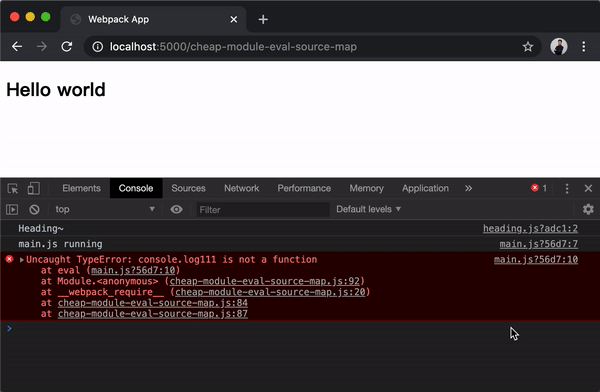Collapse the Uncaught TypeError stack trace
The image size is (600, 392).
pyautogui.click(x=22, y=260)
